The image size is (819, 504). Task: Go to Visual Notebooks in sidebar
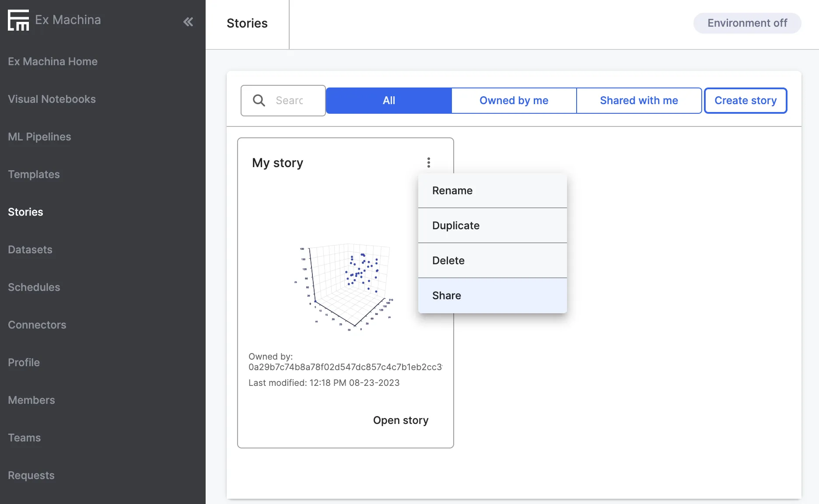click(52, 99)
